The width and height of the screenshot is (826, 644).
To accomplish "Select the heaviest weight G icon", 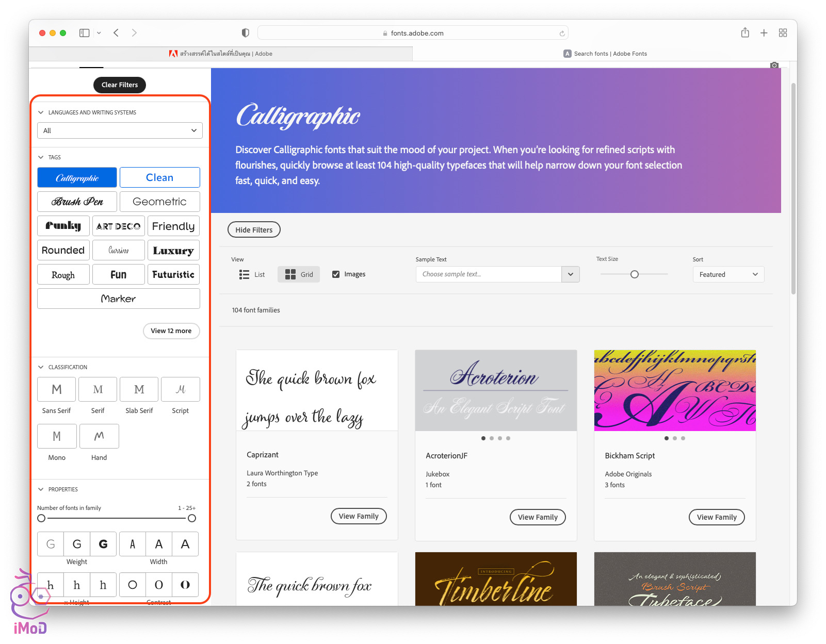I will 103,544.
